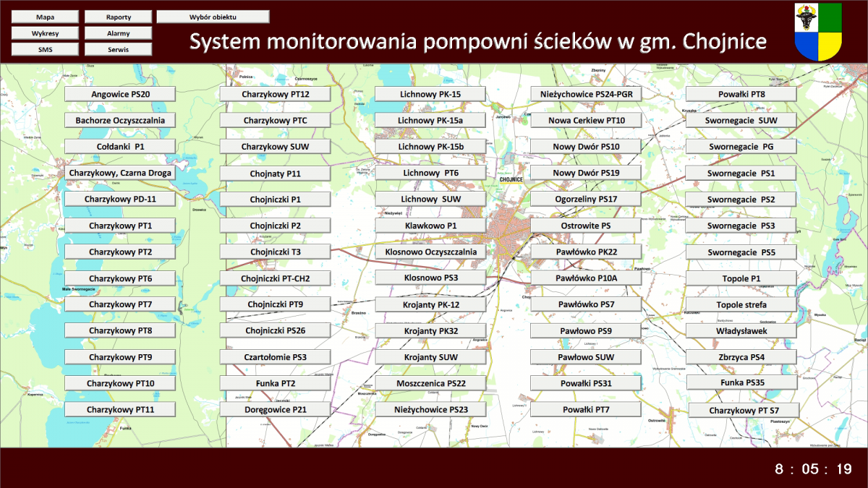The height and width of the screenshot is (488, 868).
Task: Open Krojanty SUW waterworks
Action: coord(431,357)
